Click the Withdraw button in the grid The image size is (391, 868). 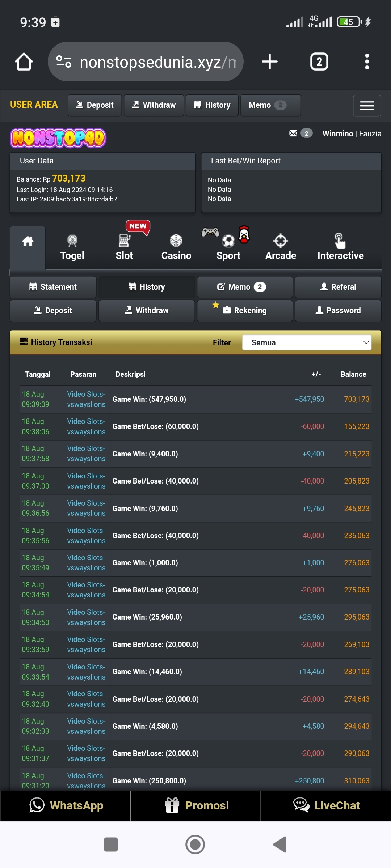[147, 311]
